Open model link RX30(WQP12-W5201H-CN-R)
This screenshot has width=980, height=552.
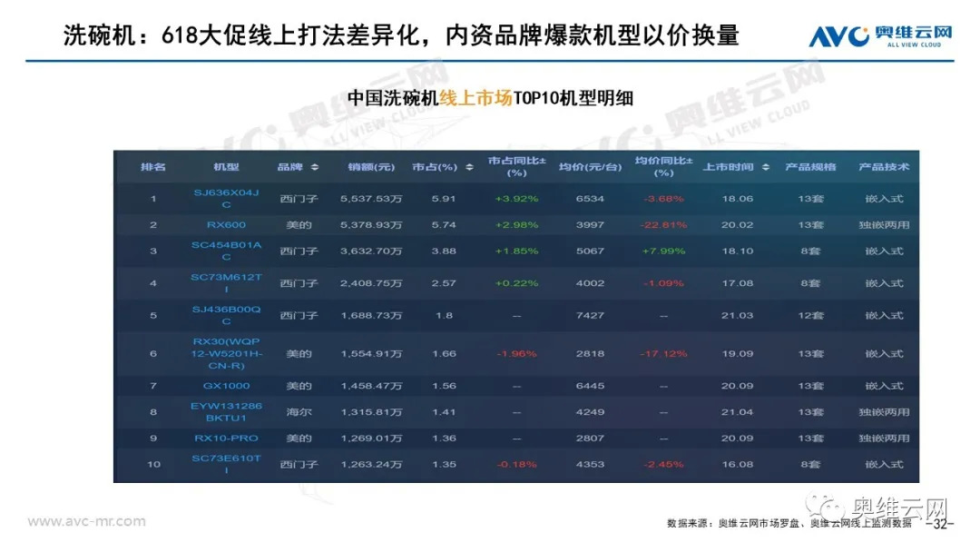click(x=226, y=353)
